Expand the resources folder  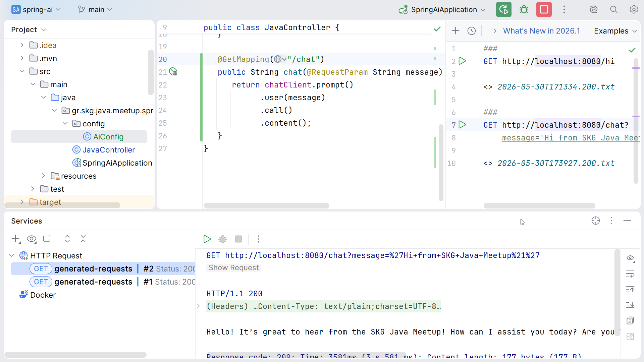click(x=43, y=176)
